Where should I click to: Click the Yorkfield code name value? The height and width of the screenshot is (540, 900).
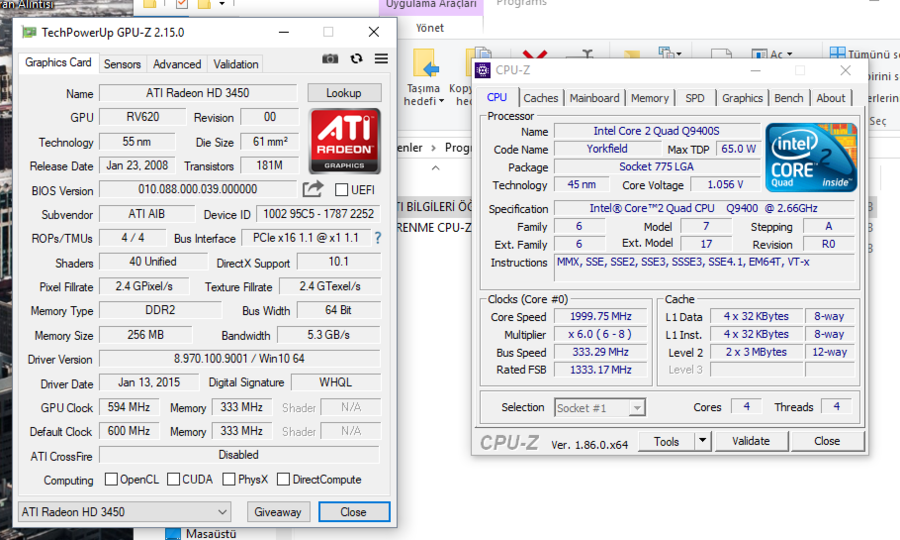[607, 149]
